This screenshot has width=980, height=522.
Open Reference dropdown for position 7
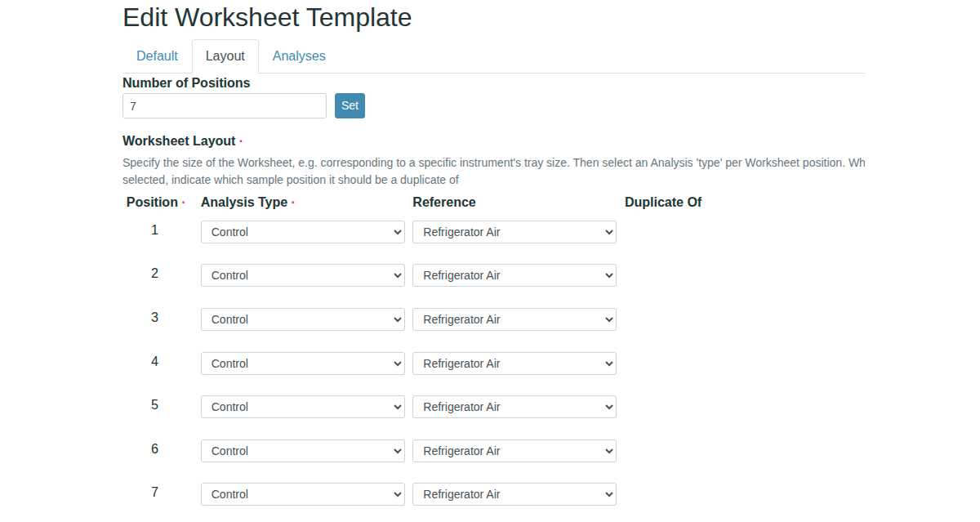514,494
